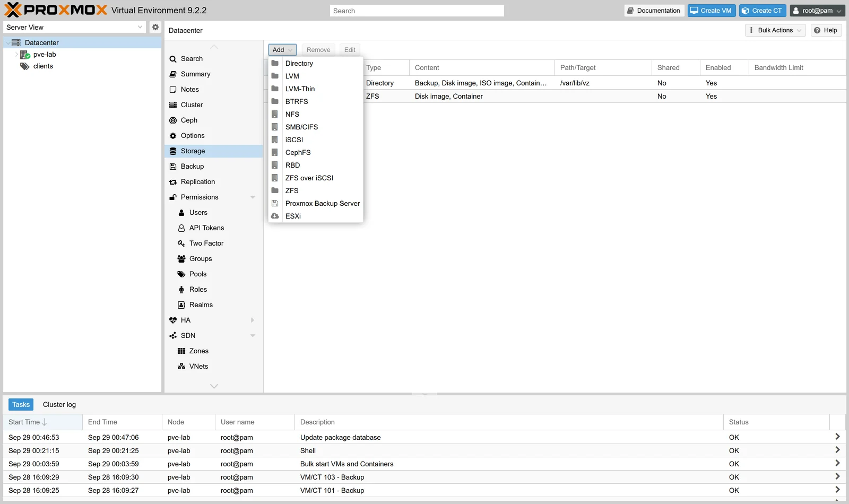This screenshot has width=849, height=504.
Task: Open Ceph via its Ceph icon
Action: (173, 120)
